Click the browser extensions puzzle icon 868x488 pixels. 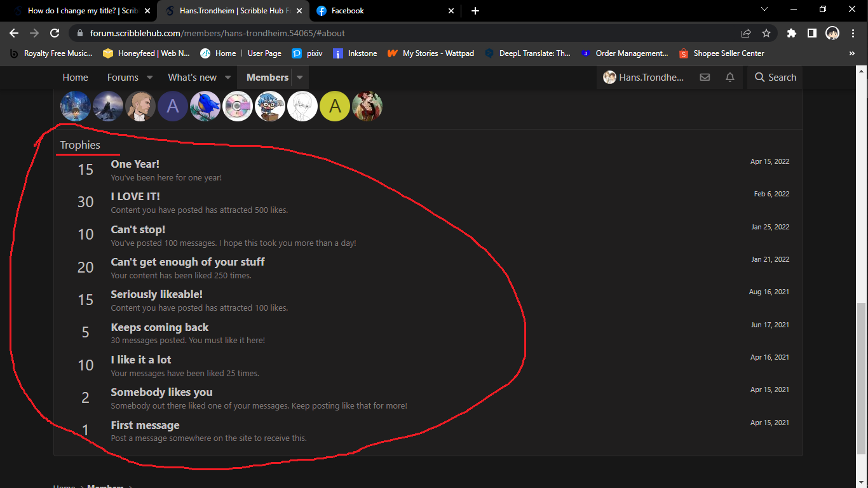(x=791, y=32)
